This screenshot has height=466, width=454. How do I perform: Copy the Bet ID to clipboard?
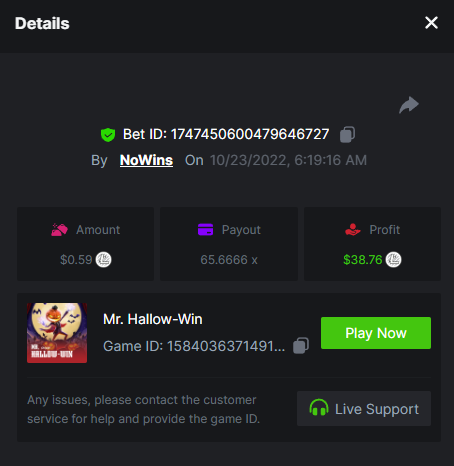pos(347,135)
